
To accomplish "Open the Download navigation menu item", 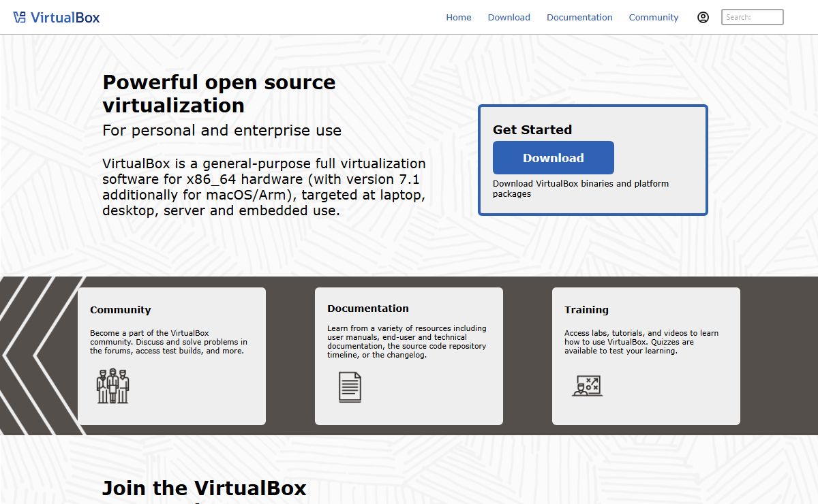I will [509, 17].
